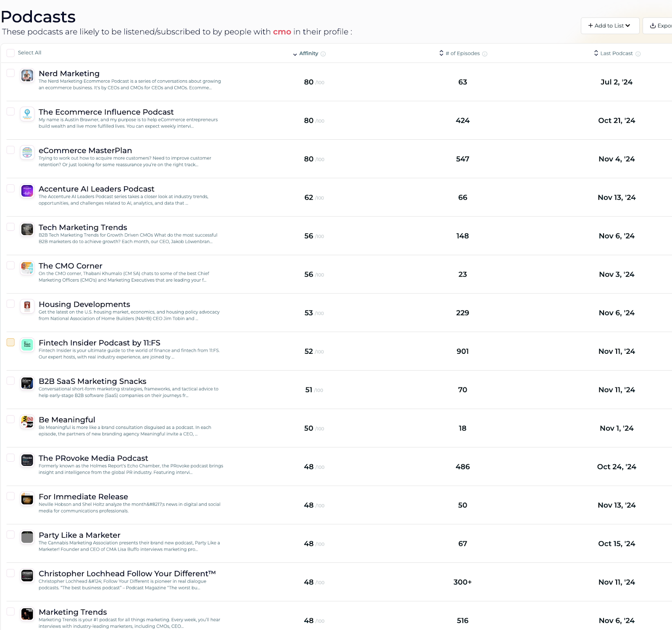The image size is (672, 630).
Task: Tick the Select All checkbox
Action: pos(10,53)
